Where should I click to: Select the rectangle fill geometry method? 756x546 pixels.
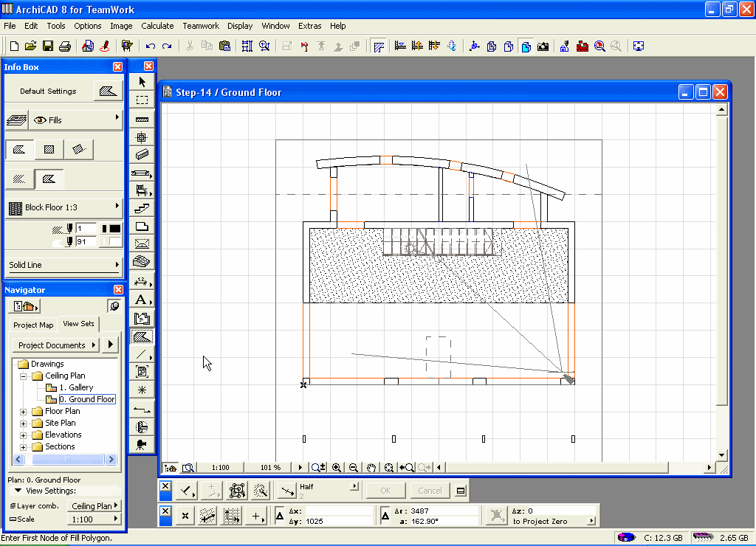point(49,150)
